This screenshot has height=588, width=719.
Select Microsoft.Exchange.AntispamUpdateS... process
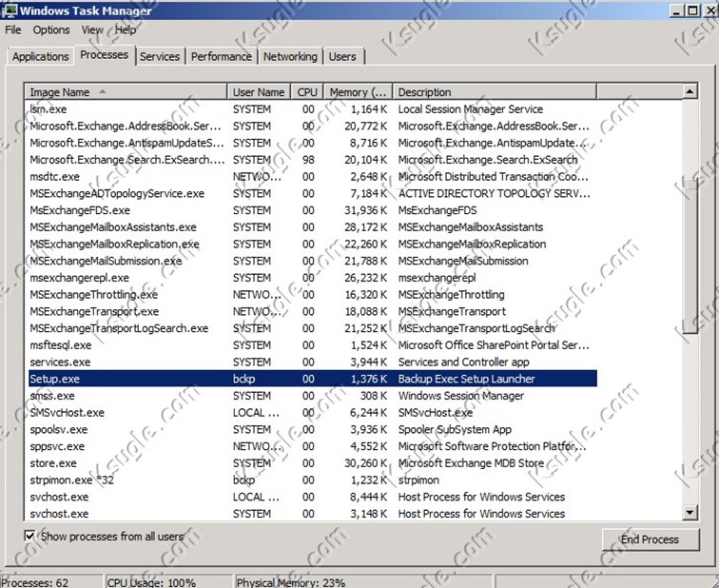coord(312,143)
